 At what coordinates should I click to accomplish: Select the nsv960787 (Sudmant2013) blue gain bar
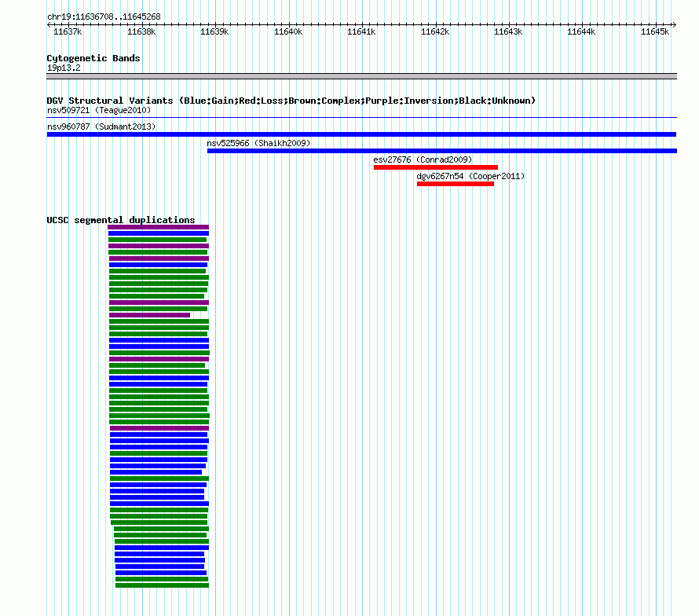[x=361, y=134]
